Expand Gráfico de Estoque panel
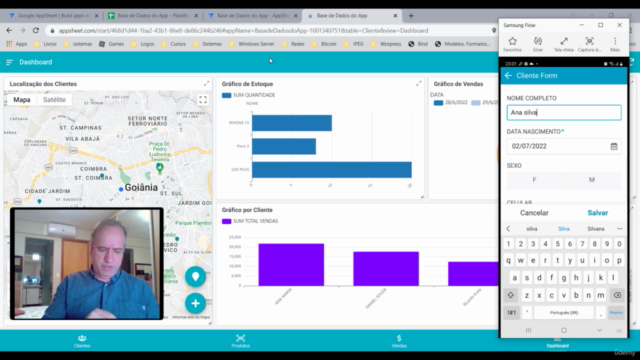 tap(419, 83)
